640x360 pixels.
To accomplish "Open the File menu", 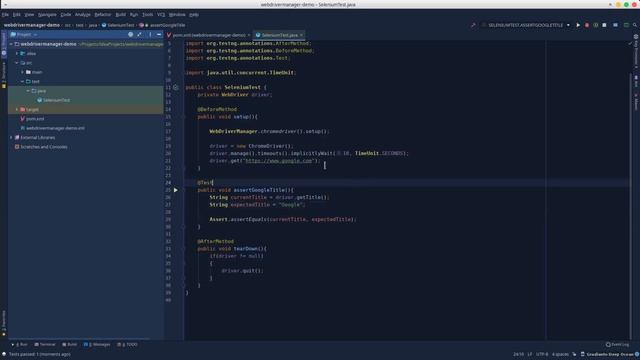I will [x=5, y=15].
